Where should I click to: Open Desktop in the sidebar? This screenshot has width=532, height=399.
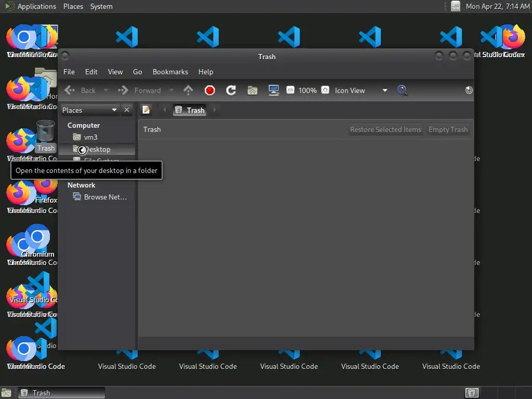(97, 149)
